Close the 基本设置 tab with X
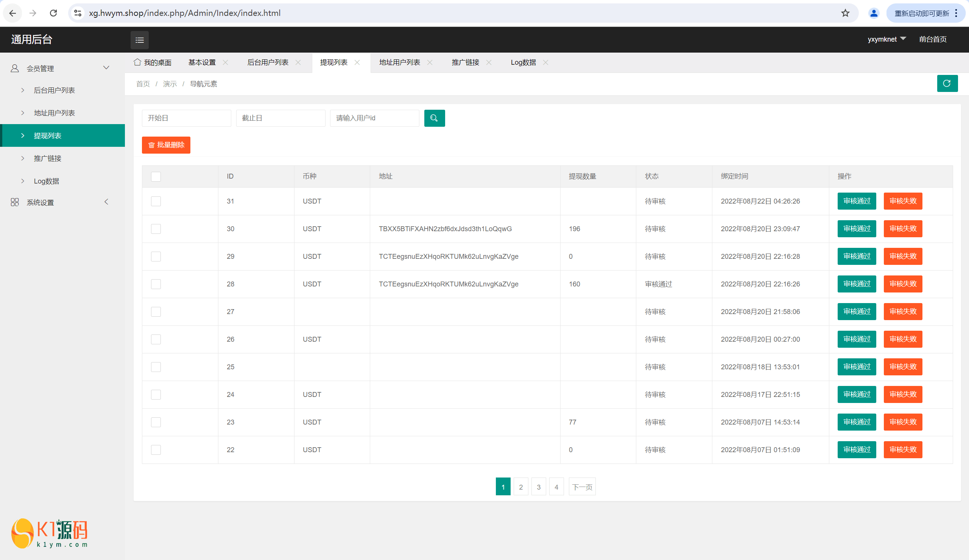Viewport: 969px width, 560px height. click(x=225, y=62)
